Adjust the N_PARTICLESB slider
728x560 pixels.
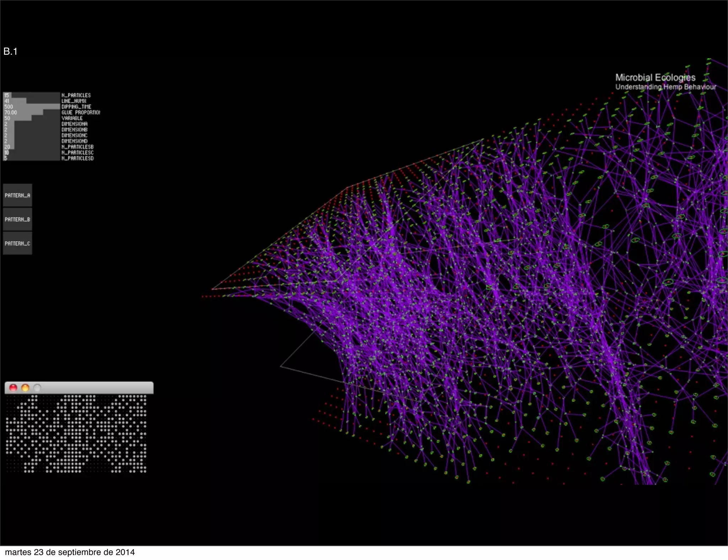pyautogui.click(x=32, y=147)
